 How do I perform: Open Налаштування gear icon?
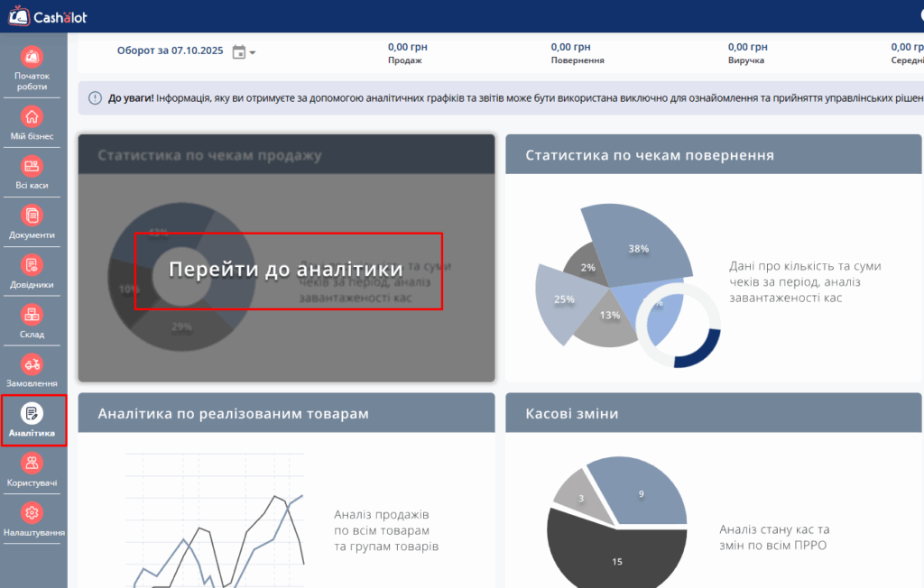(32, 514)
